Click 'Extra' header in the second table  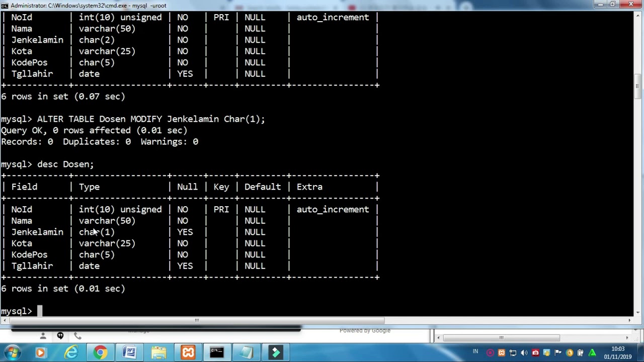(x=309, y=187)
